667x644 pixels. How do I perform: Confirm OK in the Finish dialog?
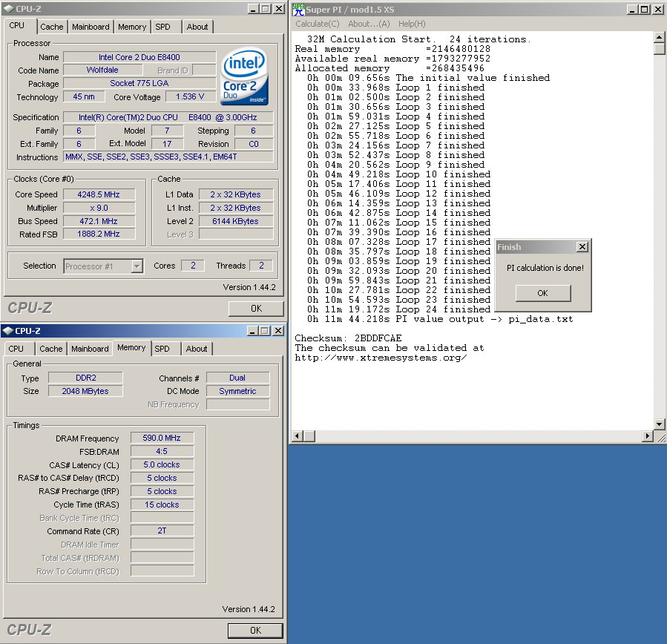pyautogui.click(x=543, y=293)
